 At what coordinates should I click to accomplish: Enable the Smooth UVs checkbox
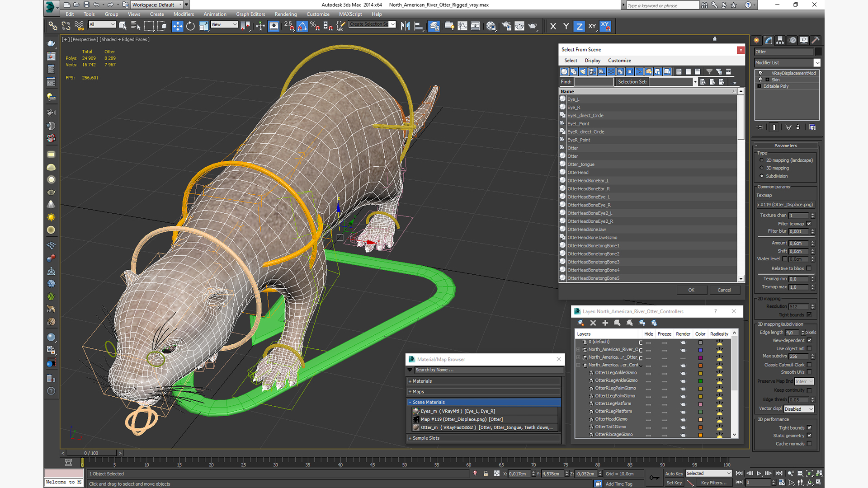(809, 372)
